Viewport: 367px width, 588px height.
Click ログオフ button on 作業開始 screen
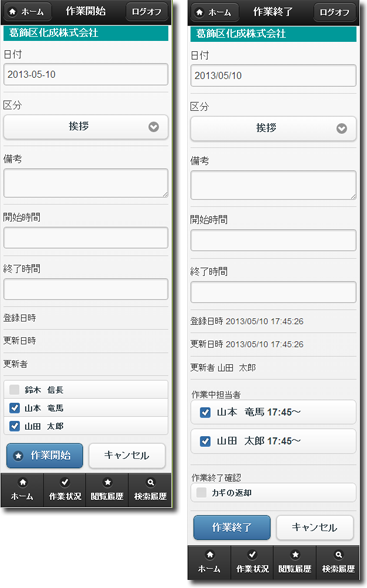(x=147, y=12)
